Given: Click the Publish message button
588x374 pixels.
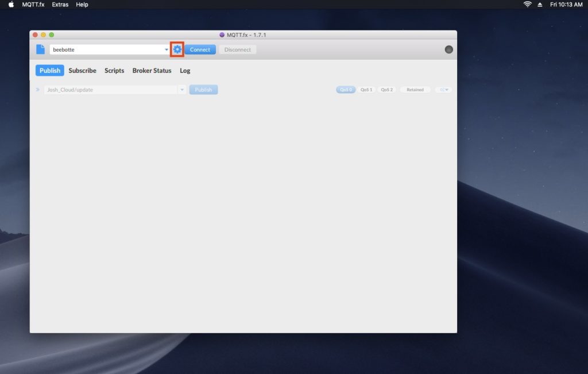Looking at the screenshot, I should click(x=203, y=90).
